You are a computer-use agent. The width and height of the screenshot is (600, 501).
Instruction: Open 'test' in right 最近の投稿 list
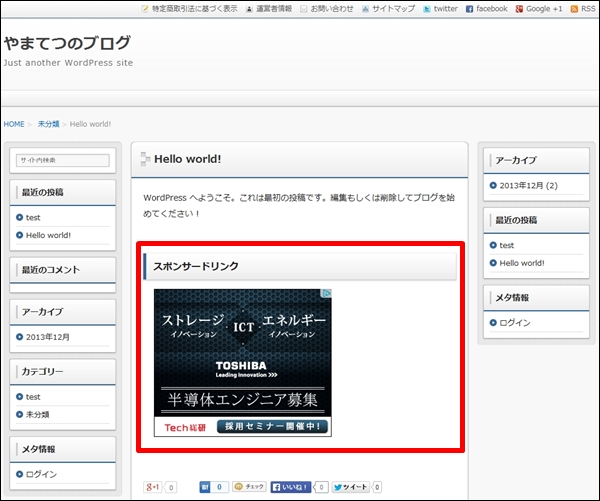tap(507, 245)
